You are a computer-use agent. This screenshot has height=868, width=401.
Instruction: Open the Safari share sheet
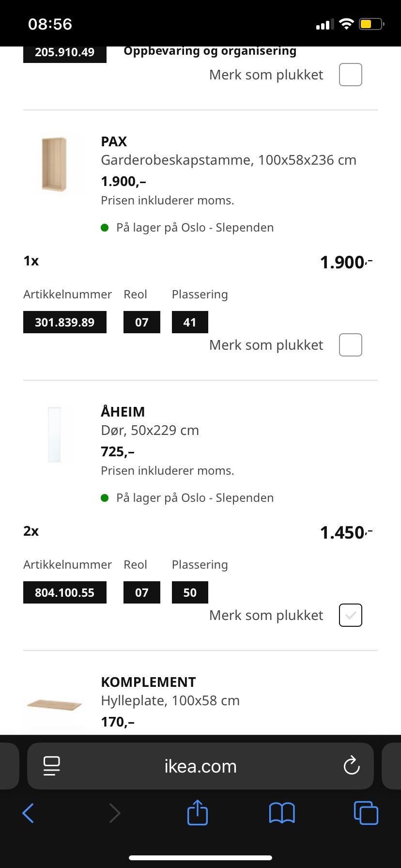coord(197,812)
